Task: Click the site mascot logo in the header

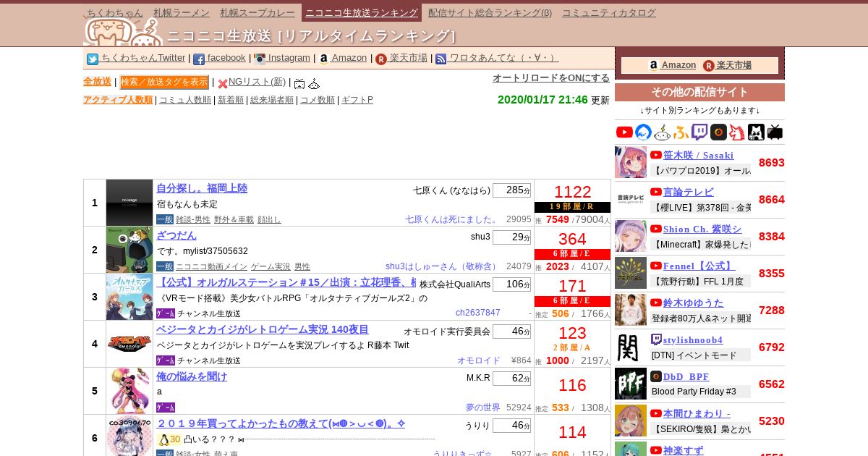Action: (123, 32)
